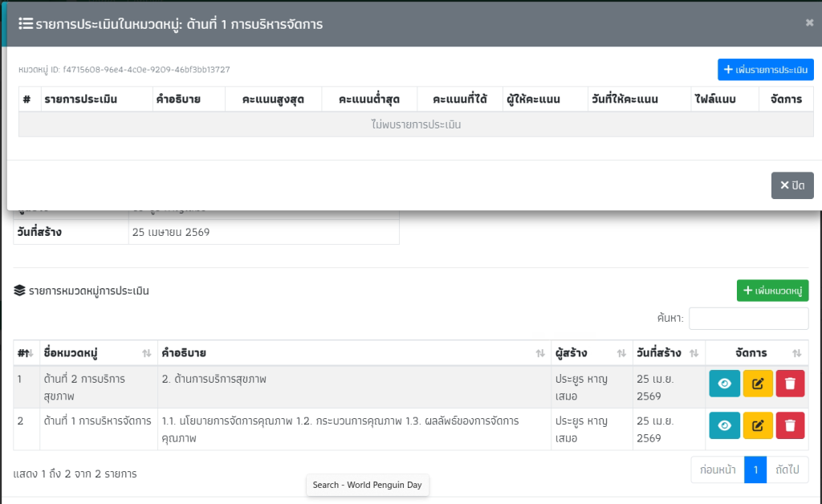This screenshot has width=822, height=504.
Task: Sort table by ผู้สร้าง column header
Action: coord(590,353)
